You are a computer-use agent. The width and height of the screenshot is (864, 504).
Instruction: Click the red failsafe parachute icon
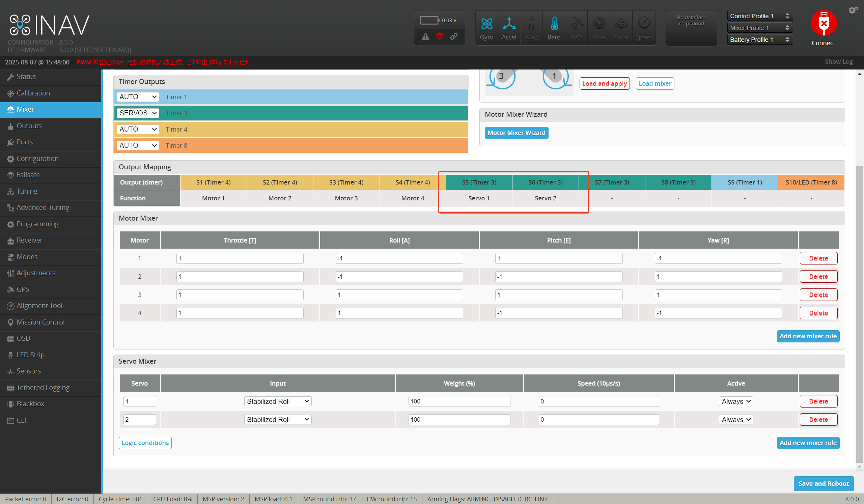pos(440,36)
